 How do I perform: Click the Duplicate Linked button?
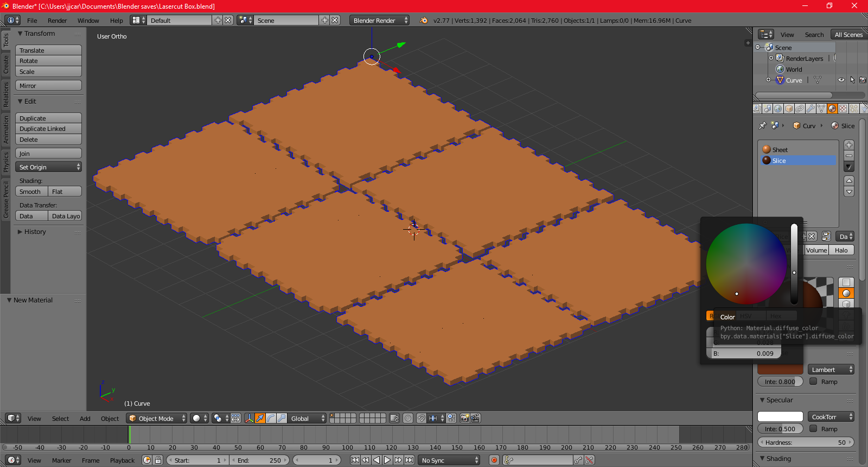(48, 129)
